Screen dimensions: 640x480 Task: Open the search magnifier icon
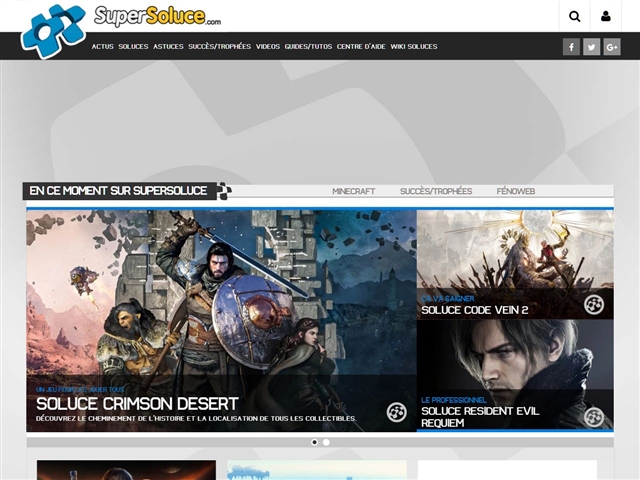(574, 16)
